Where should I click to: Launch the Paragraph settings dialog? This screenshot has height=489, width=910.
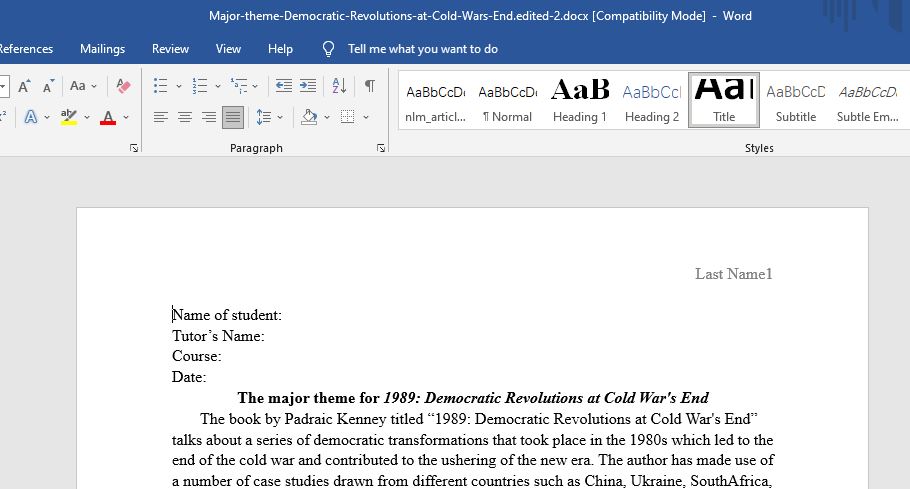(x=381, y=148)
